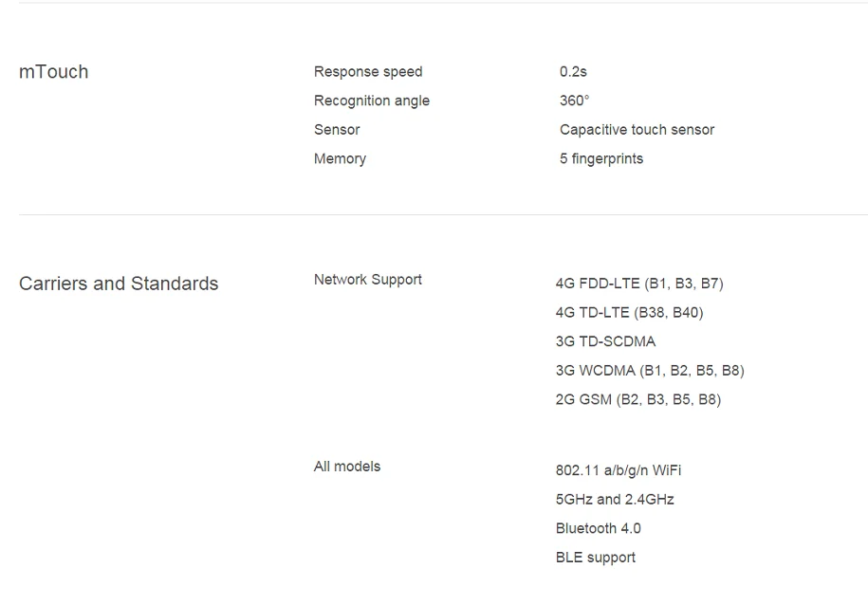Click the Memory label
Screen dimensions: 868x605
[340, 159]
